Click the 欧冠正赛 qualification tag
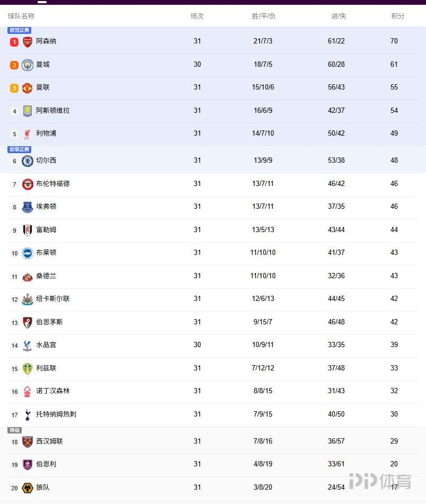Viewport: 426px width, 504px height. pos(20,30)
